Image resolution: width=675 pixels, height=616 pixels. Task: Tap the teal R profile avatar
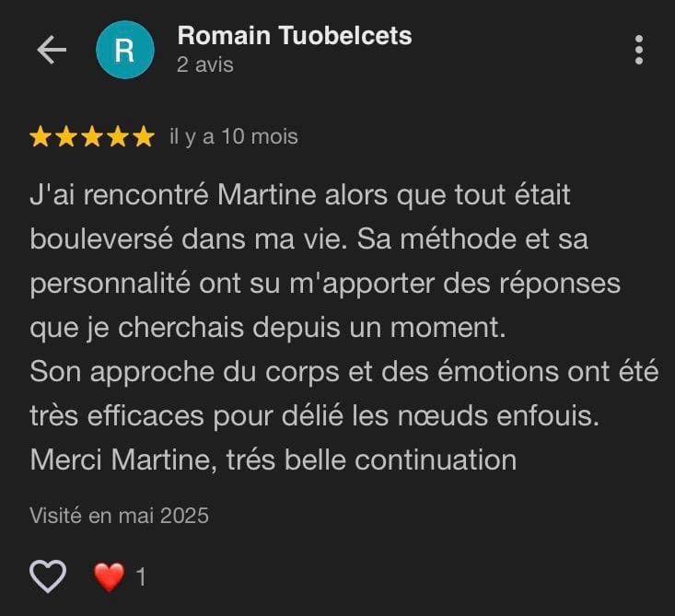(x=124, y=51)
